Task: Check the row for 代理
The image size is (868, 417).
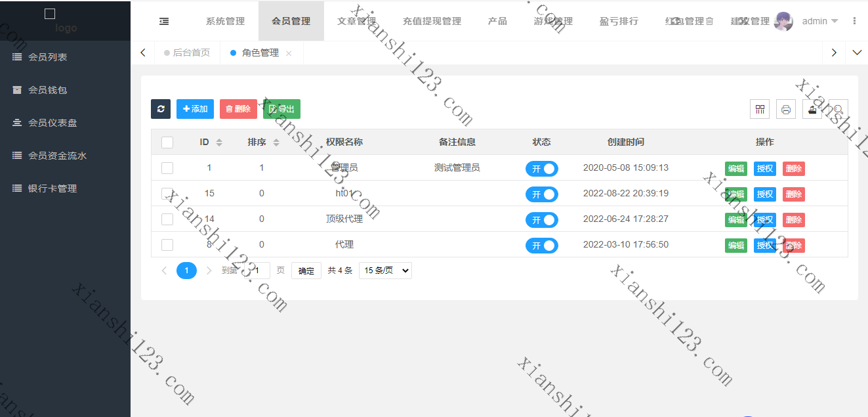Action: click(x=167, y=245)
